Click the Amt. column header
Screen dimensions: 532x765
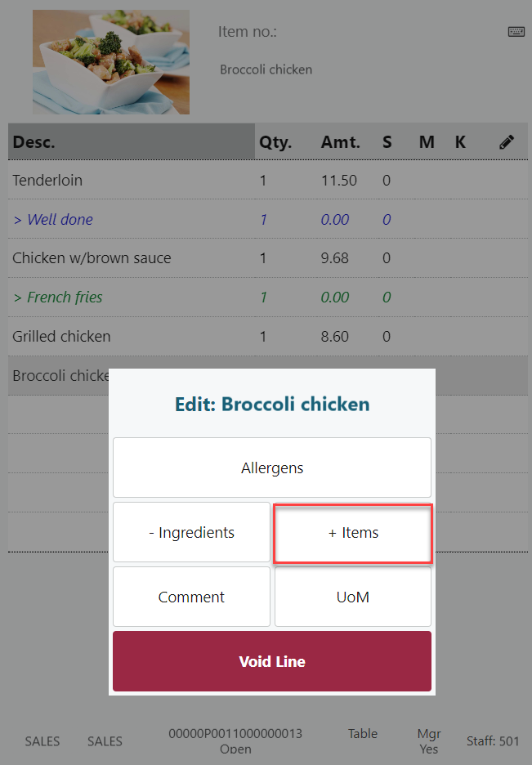(340, 142)
